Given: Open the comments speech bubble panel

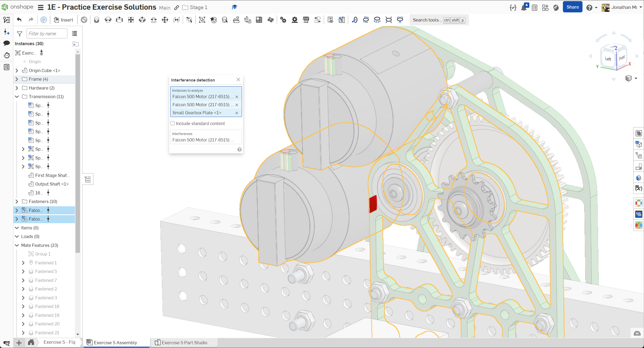Looking at the screenshot, I should tap(7, 43).
